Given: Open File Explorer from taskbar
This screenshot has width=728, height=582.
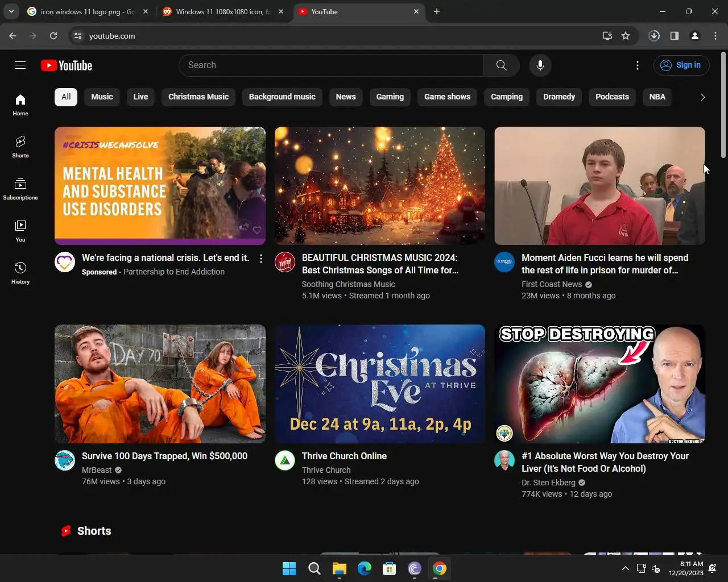Looking at the screenshot, I should coord(340,568).
